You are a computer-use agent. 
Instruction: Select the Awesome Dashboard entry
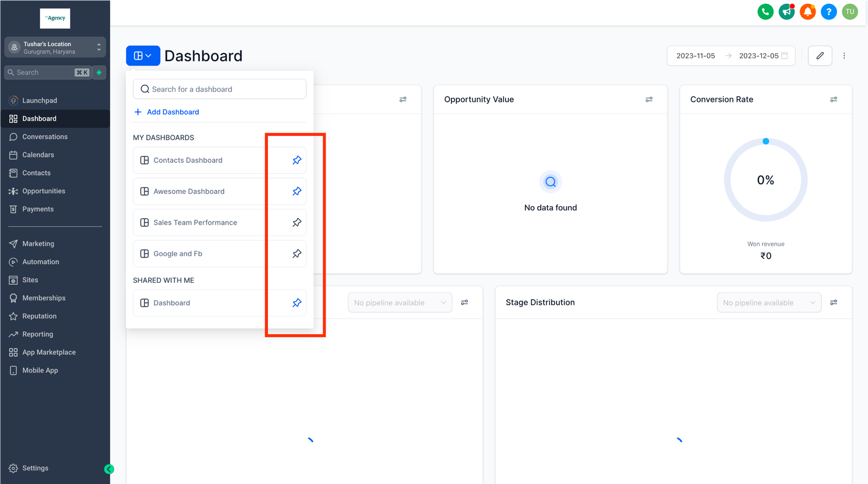click(x=189, y=192)
